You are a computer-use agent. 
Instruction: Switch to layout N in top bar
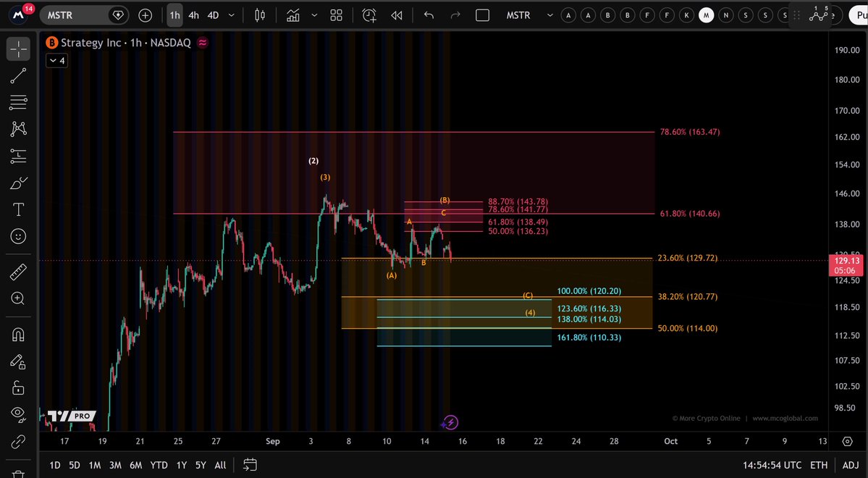(x=726, y=15)
